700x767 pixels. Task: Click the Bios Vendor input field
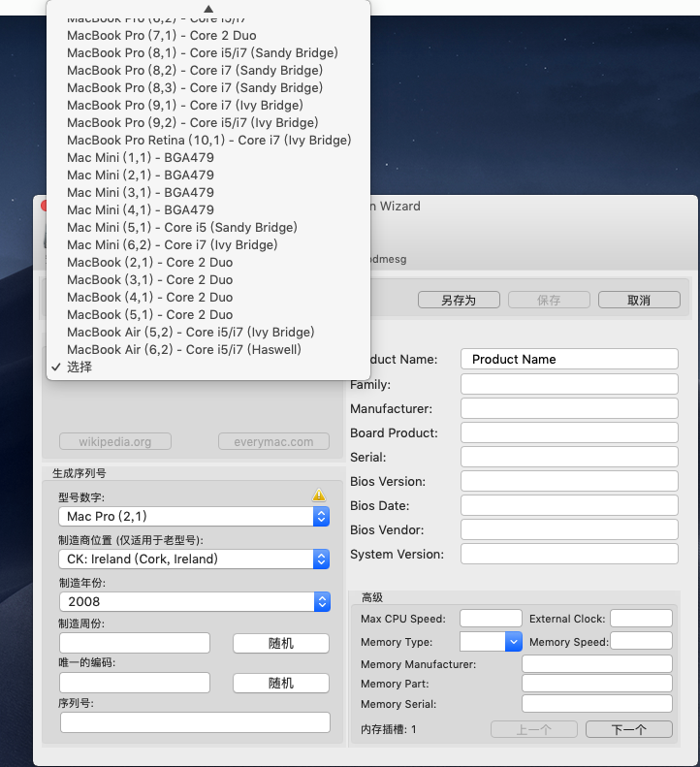tap(569, 529)
